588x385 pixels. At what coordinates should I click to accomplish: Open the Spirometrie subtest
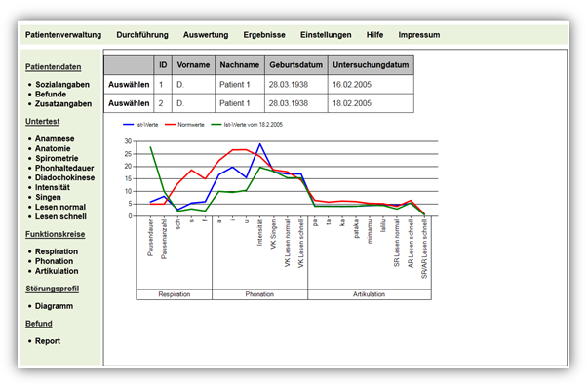(x=57, y=158)
